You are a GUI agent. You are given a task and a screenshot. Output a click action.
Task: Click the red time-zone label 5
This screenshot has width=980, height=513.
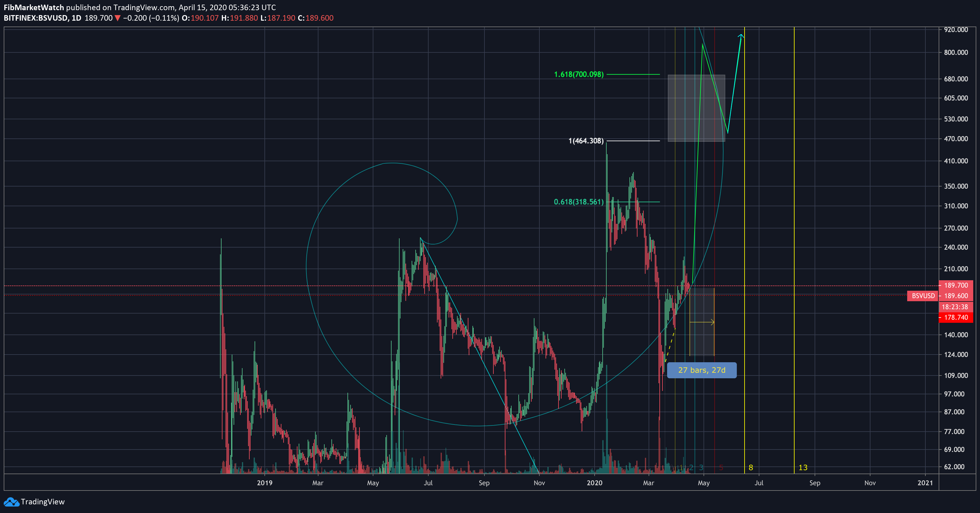pos(721,468)
